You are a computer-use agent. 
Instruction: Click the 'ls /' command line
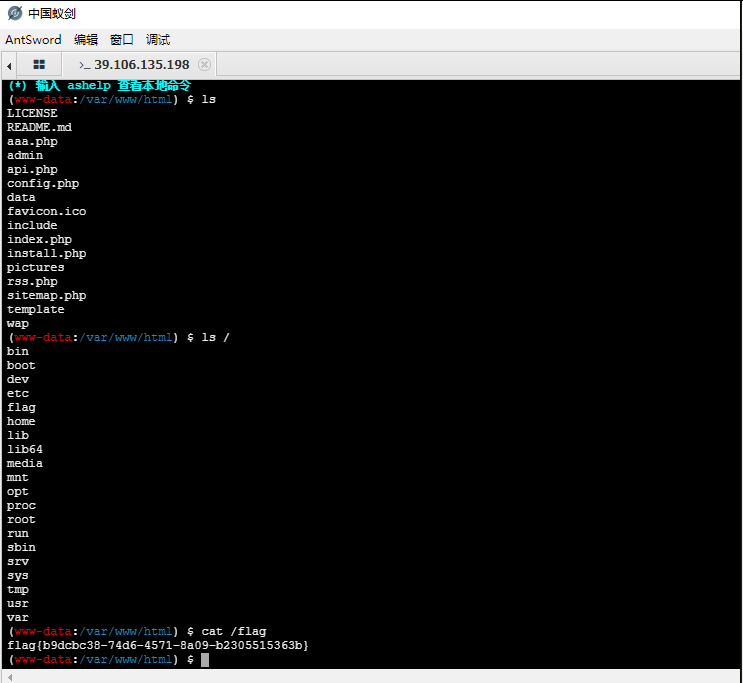tap(215, 338)
